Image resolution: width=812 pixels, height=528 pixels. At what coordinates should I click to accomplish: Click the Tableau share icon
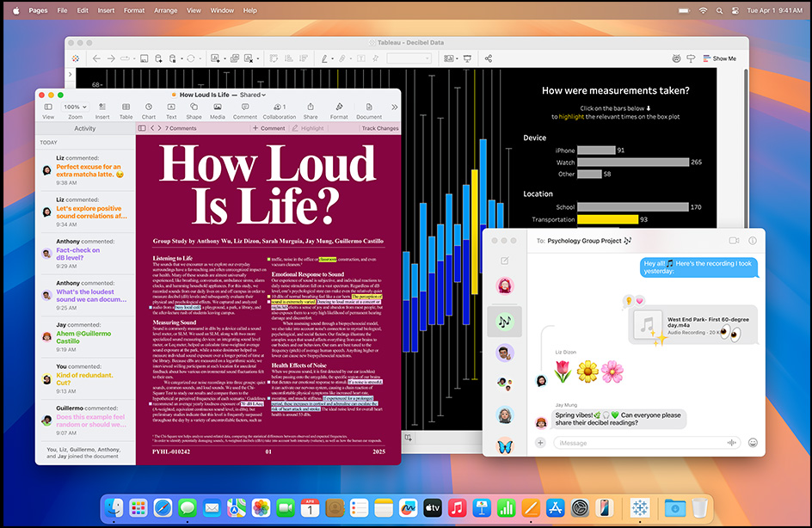point(489,58)
